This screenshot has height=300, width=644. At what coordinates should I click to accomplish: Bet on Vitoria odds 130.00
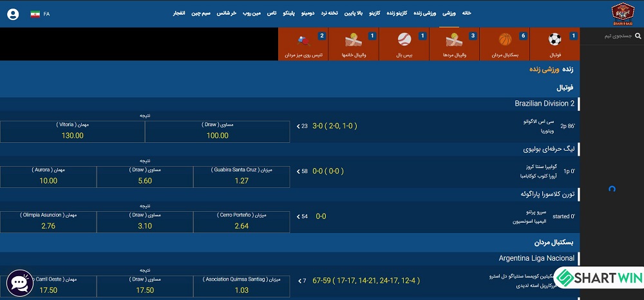tap(72, 132)
